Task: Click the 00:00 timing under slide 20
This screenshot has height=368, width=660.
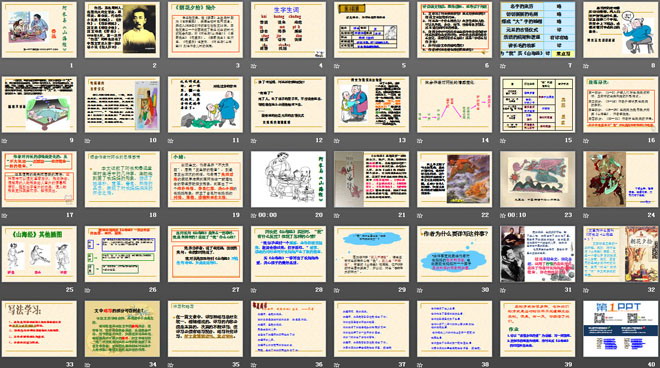Action: 268,215
